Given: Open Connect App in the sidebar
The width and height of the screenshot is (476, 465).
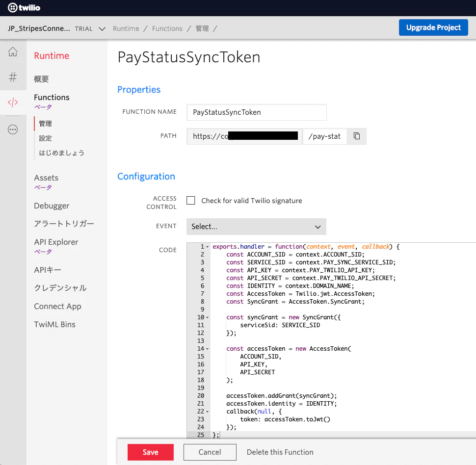Looking at the screenshot, I should pos(58,306).
